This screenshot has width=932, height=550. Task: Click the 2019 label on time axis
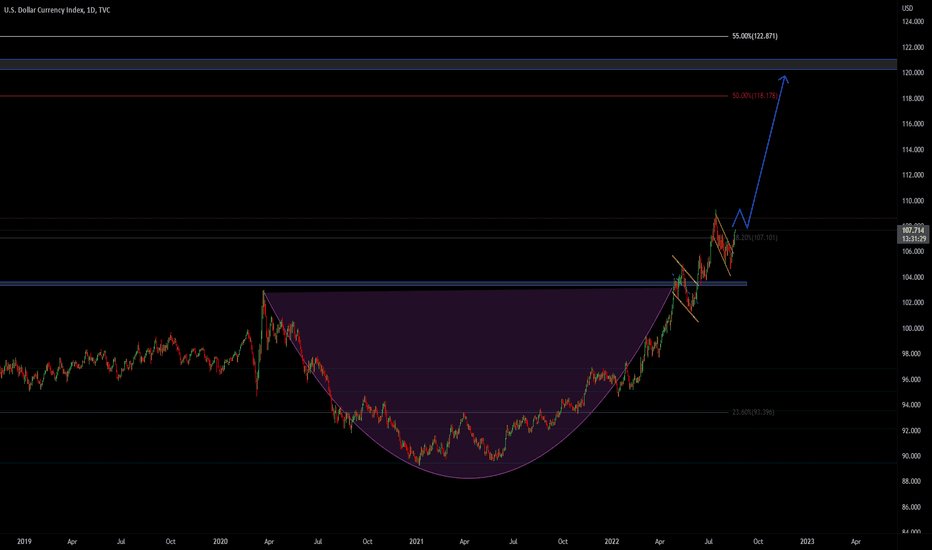pyautogui.click(x=24, y=542)
